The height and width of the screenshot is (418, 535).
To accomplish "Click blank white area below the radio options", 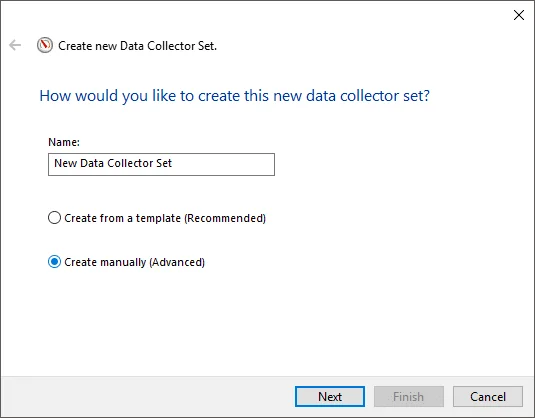I will click(266, 324).
